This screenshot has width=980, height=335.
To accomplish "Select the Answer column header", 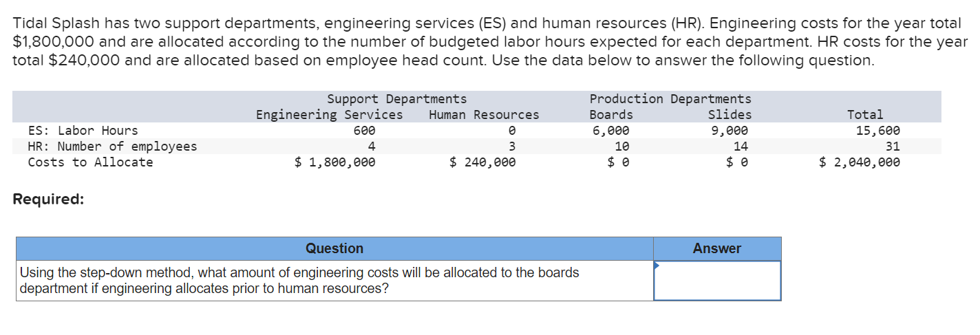I will point(717,248).
